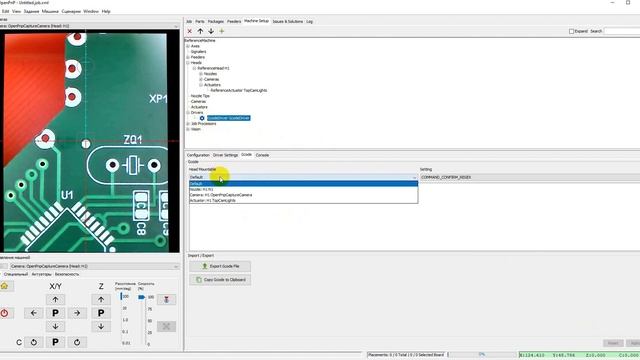Rotate C axis counterclockwise
Screen dimensions: 640x360
pyautogui.click(x=33, y=342)
